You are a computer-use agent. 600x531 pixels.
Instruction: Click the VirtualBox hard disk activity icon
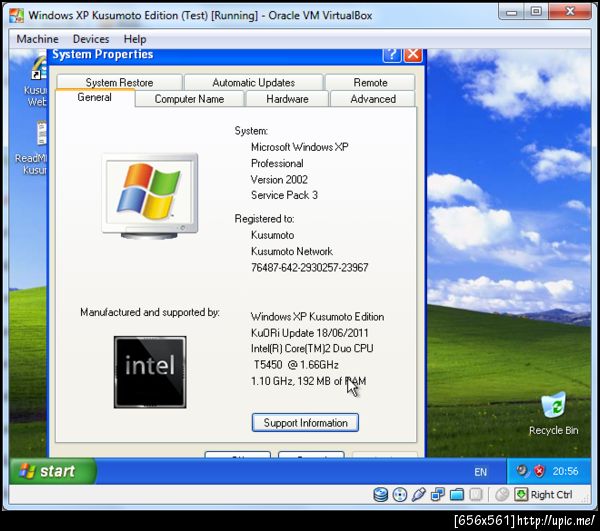coord(380,495)
